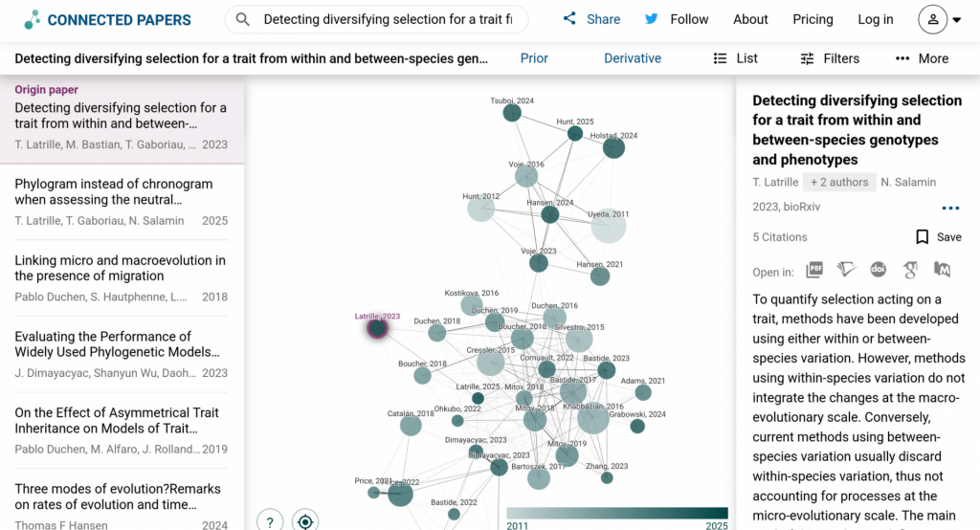Click the year color gradient legend bar
This screenshot has height=530, width=980.
click(x=616, y=513)
